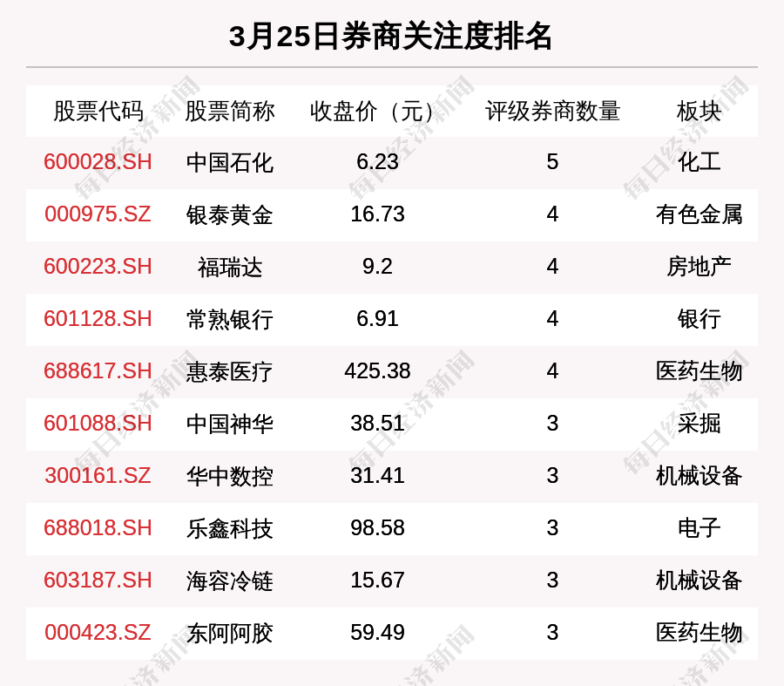Click closing price 16.73
Viewport: 784px width, 686px height.
coord(377,214)
